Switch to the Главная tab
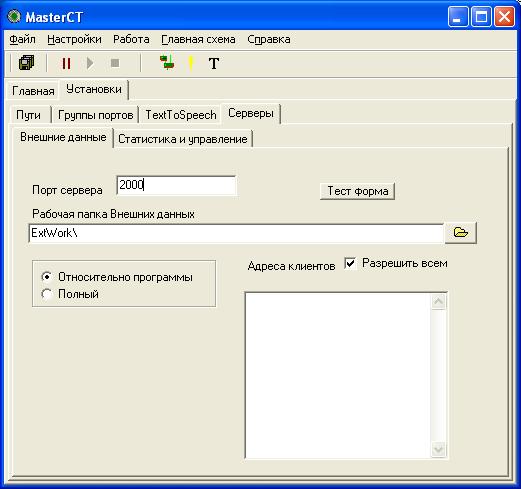 [33, 91]
